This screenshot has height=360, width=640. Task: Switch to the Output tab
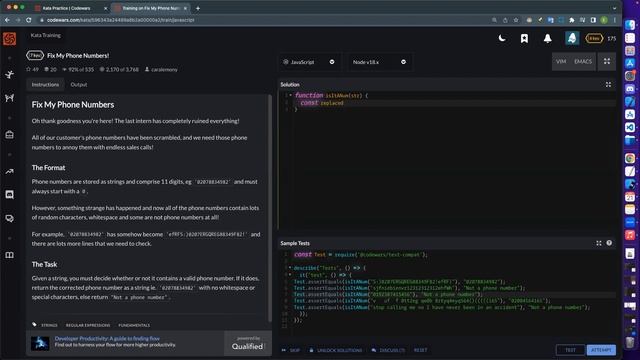click(79, 84)
